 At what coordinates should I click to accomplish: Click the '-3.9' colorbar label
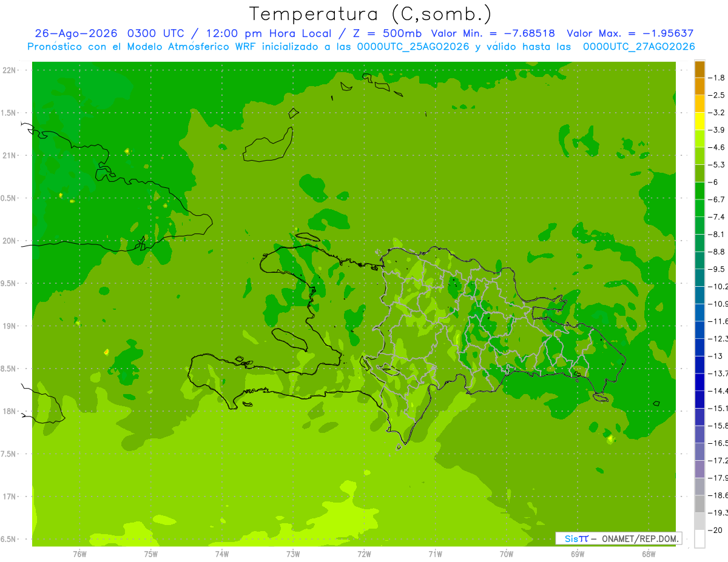pyautogui.click(x=717, y=130)
